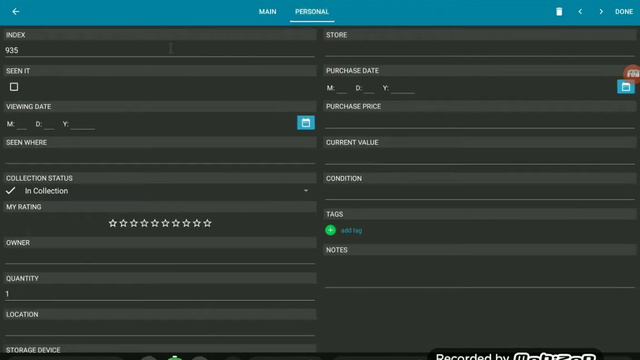Image resolution: width=640 pixels, height=360 pixels.
Task: Click the Viewing Date year field
Action: (x=82, y=124)
